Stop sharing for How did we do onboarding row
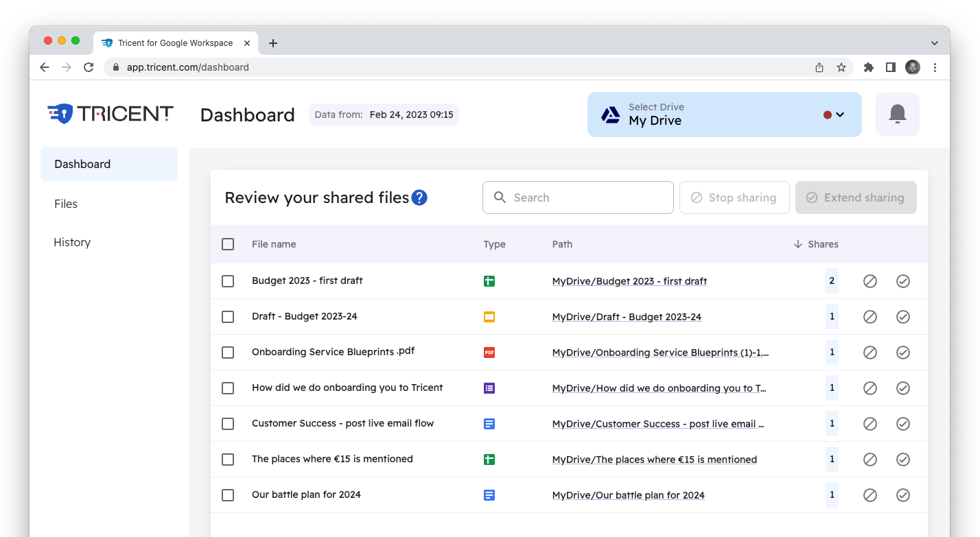The height and width of the screenshot is (537, 980). pos(870,388)
